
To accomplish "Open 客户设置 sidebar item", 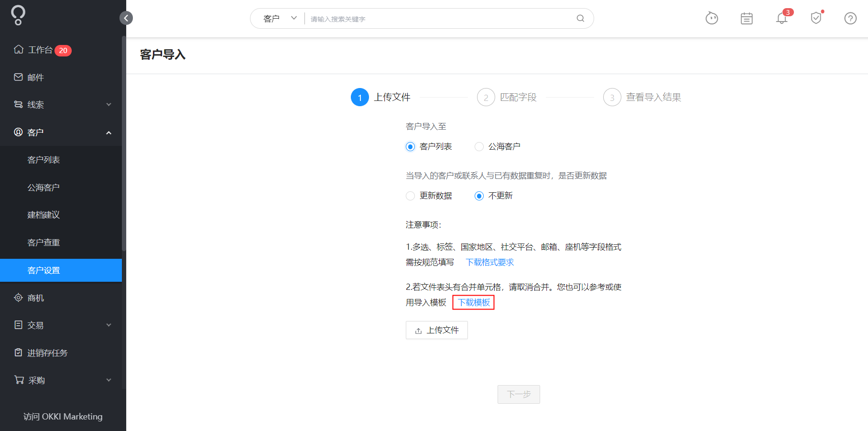I will click(x=61, y=270).
